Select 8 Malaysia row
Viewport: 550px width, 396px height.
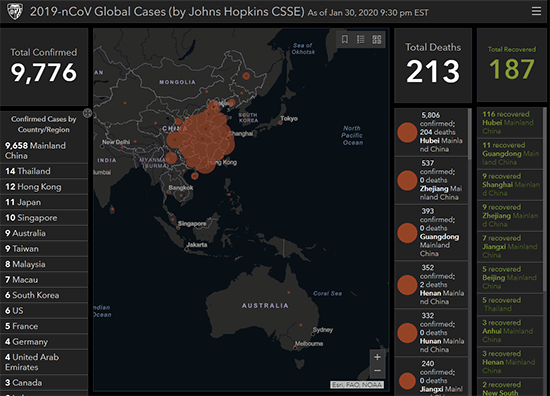[44, 264]
